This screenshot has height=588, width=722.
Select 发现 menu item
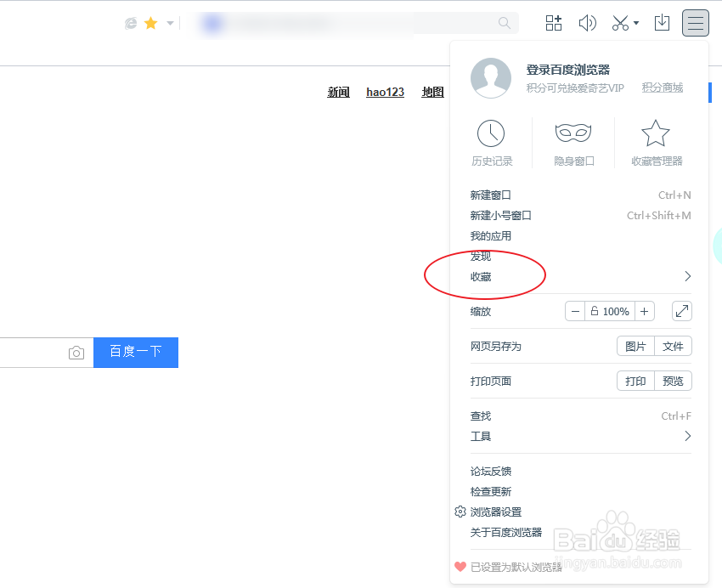click(x=580, y=256)
